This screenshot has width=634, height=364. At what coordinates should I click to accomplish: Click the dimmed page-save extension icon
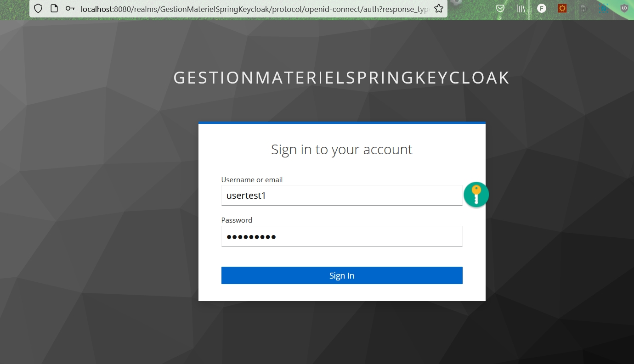(583, 8)
